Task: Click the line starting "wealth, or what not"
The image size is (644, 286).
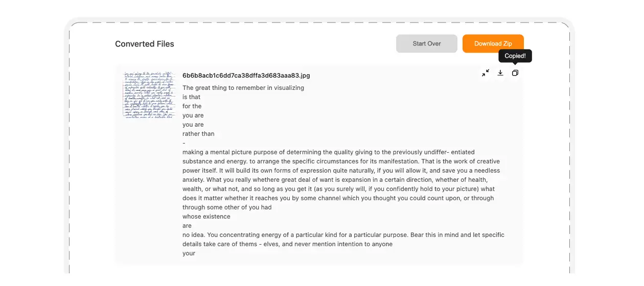Action: click(338, 189)
